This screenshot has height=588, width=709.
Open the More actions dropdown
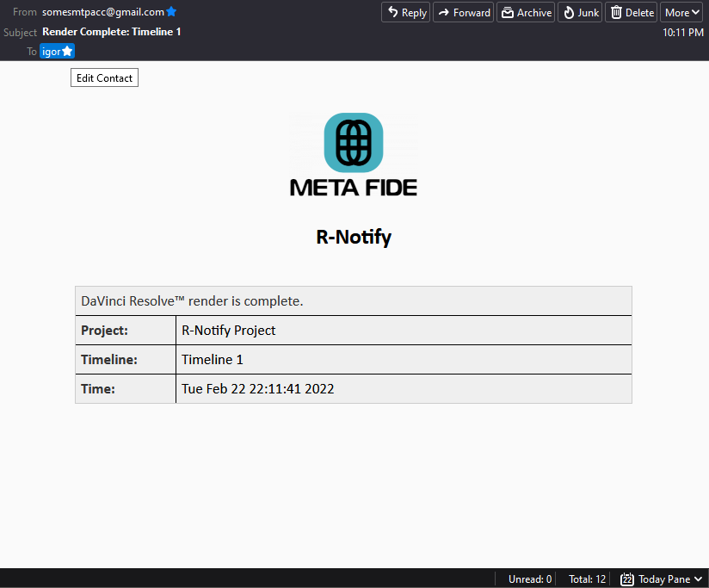(x=681, y=12)
